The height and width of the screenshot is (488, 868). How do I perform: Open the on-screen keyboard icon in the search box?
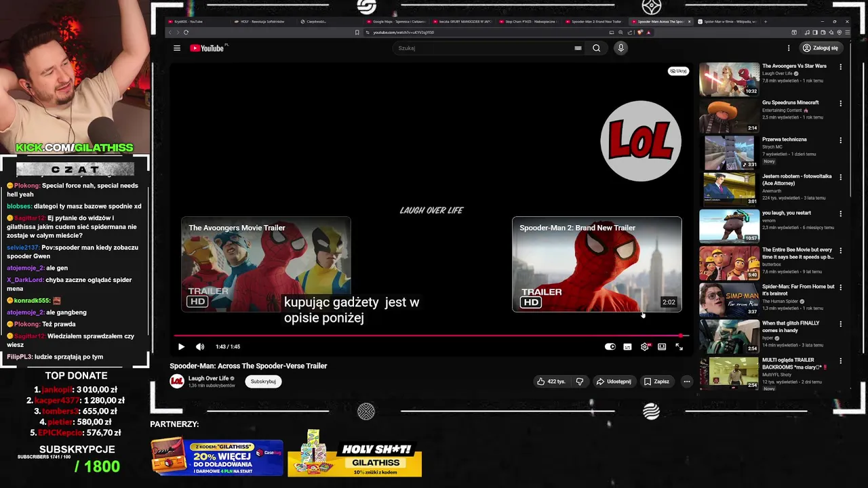pyautogui.click(x=578, y=48)
